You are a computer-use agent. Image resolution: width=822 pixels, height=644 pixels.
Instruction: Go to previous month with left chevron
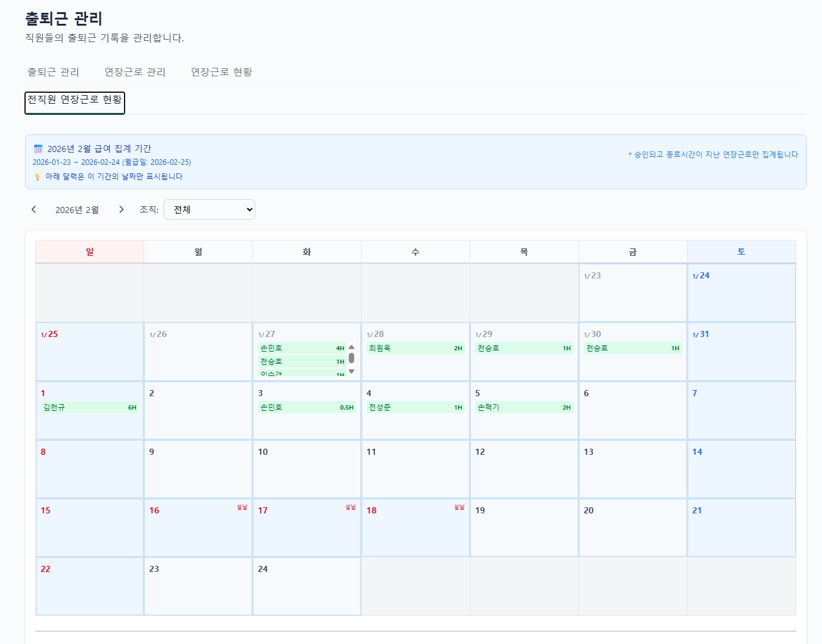[x=34, y=209]
